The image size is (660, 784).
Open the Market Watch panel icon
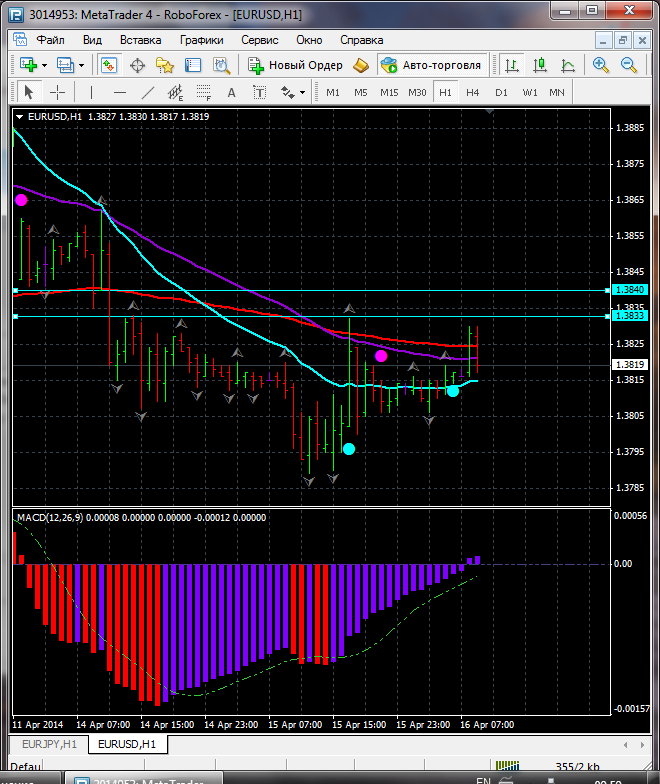[x=109, y=65]
